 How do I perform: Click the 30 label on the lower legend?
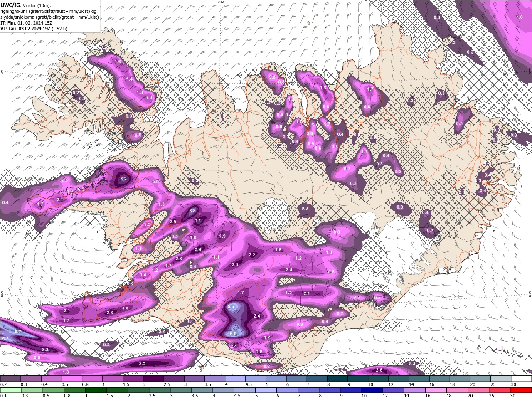(514, 396)
